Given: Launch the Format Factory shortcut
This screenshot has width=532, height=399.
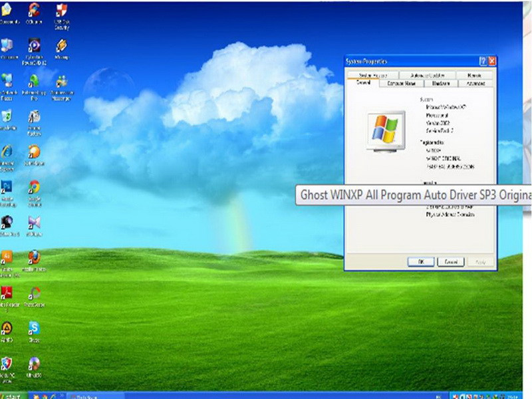Looking at the screenshot, I should tap(34, 117).
